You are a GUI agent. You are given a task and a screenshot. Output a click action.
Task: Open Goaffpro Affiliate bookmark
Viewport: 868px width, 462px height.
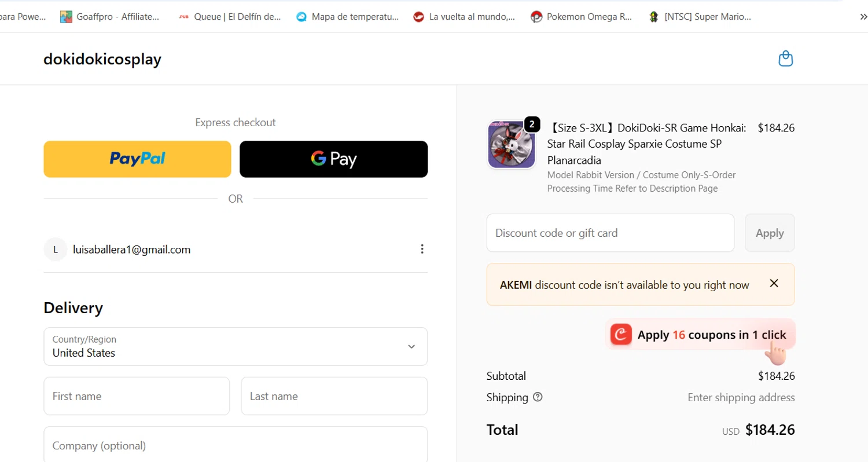(110, 17)
